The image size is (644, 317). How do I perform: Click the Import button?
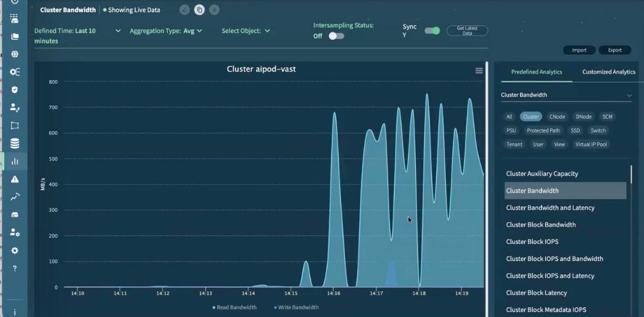pos(579,50)
